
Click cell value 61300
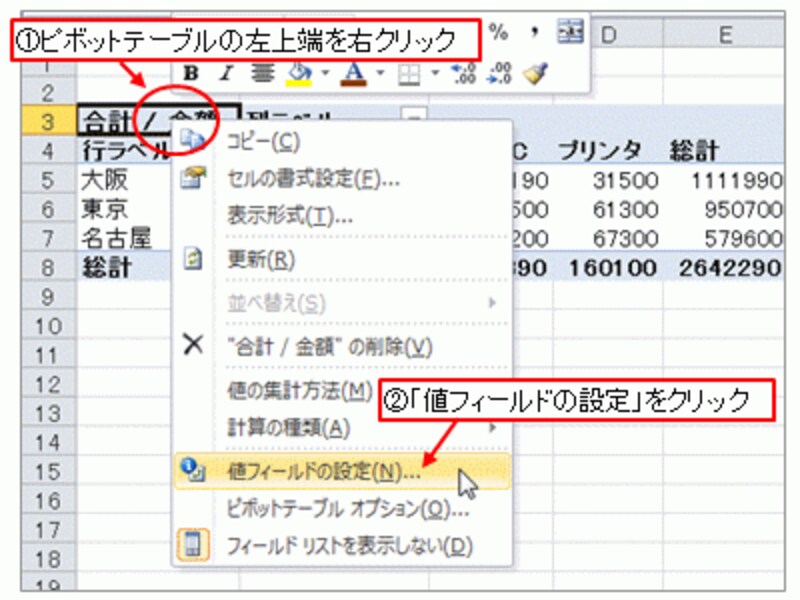[626, 209]
